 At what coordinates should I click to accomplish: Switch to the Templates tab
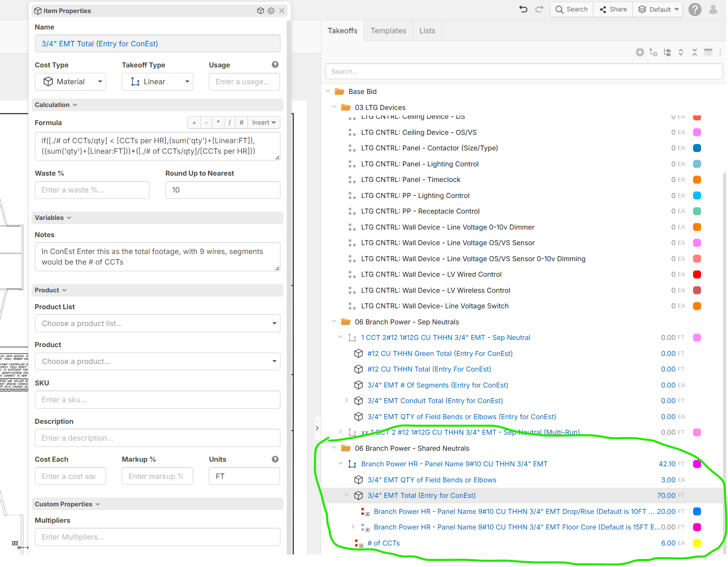coord(388,31)
